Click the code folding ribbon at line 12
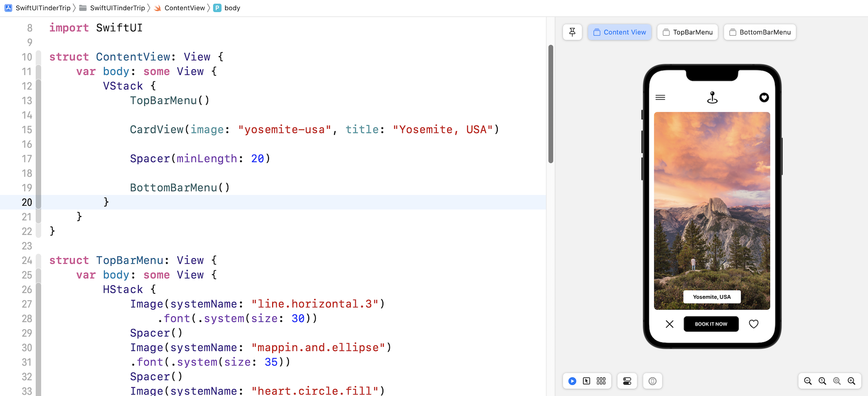Image resolution: width=868 pixels, height=396 pixels. click(38, 86)
